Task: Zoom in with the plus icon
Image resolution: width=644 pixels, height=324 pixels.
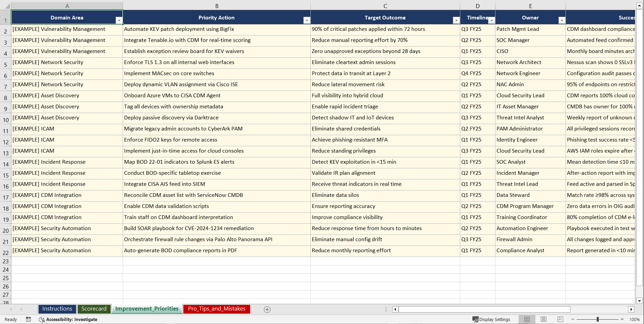Action: 622,319
